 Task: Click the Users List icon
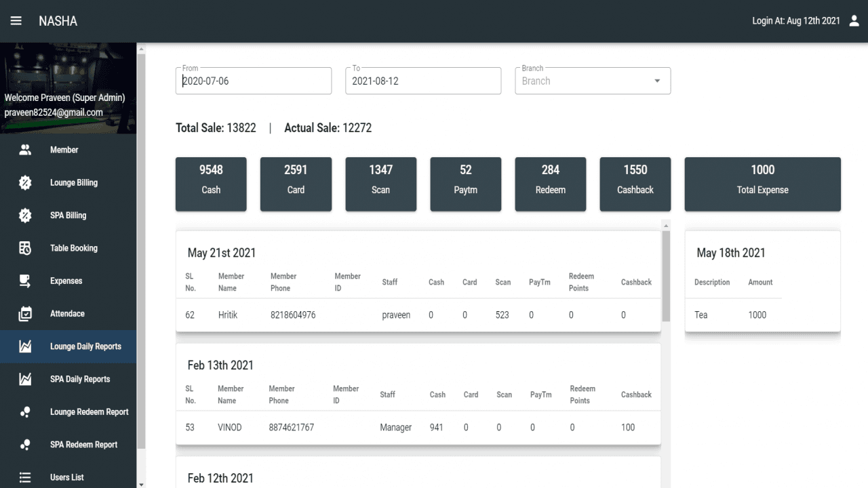[x=25, y=477]
